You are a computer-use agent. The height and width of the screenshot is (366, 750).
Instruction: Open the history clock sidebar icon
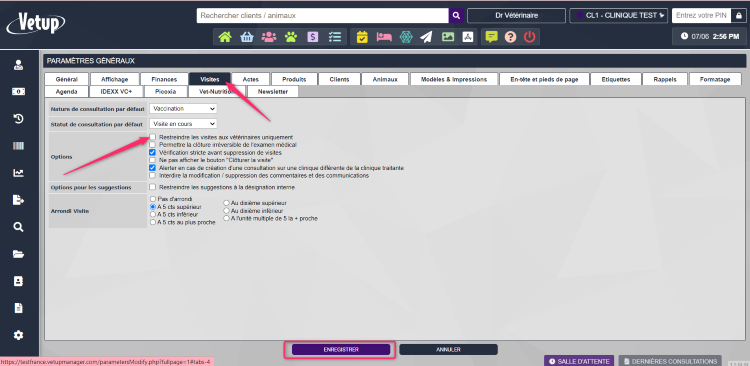(x=18, y=119)
